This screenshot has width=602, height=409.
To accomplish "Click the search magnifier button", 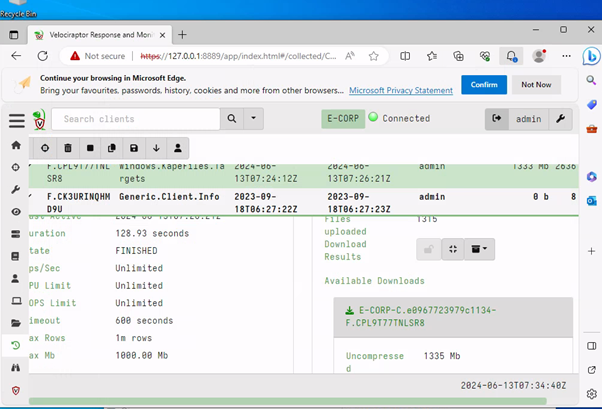I will [232, 119].
